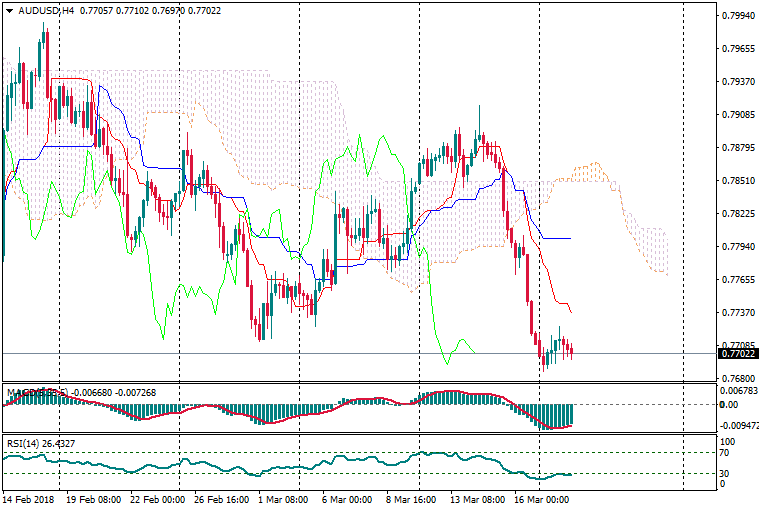
Task: Select the RSI 30 level label
Action: point(726,473)
